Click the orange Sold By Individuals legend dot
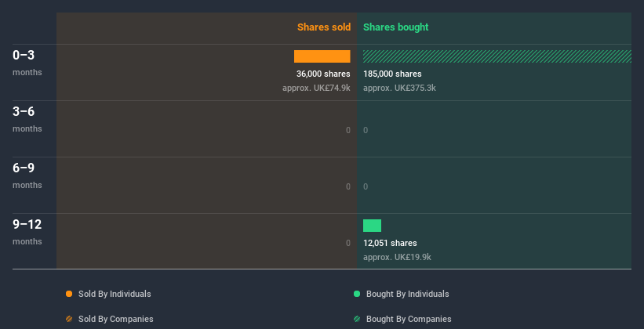The image size is (644, 329). 69,294
